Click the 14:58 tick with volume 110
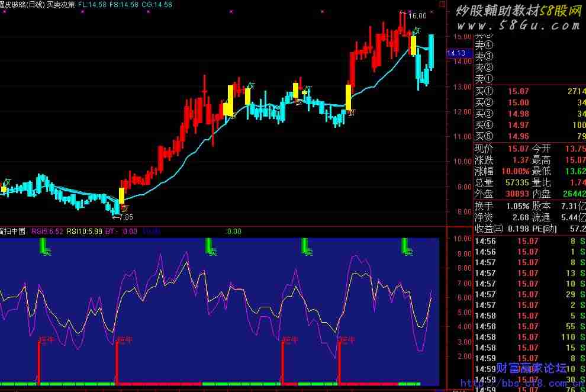Screen dimensions: 586x392 [529, 338]
